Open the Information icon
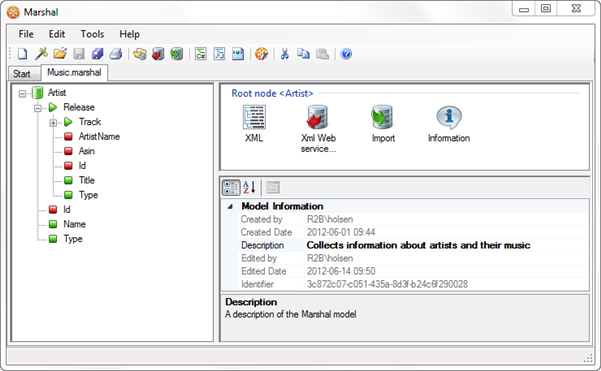 pos(449,124)
